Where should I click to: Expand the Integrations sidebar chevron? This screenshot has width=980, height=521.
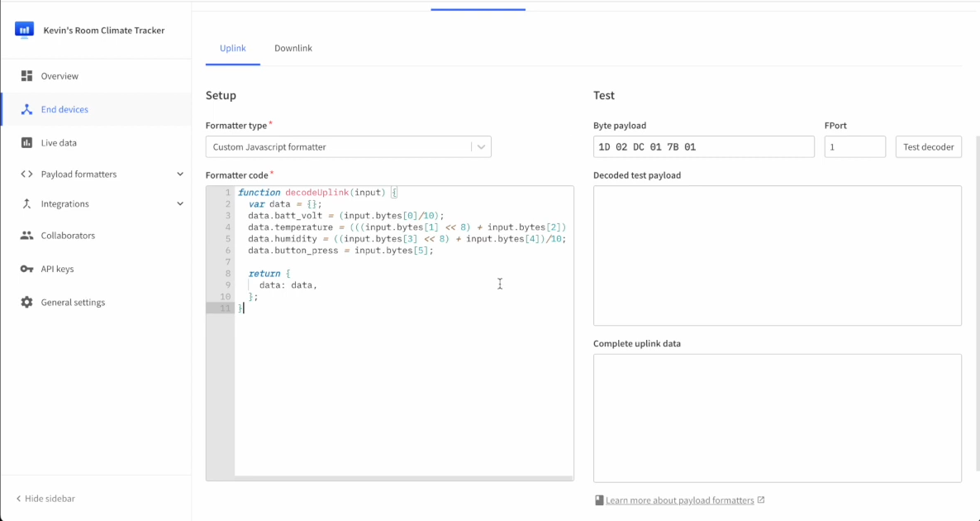point(180,204)
